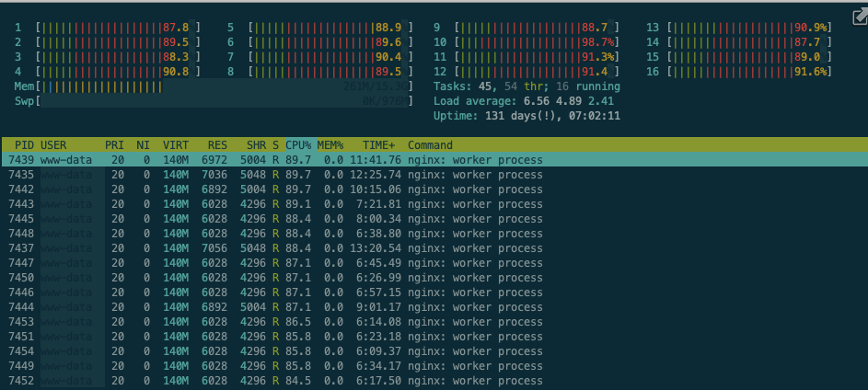Screen dimensions: 868x390
Task: Click CPU% value 86.5
Action: [x=298, y=322]
